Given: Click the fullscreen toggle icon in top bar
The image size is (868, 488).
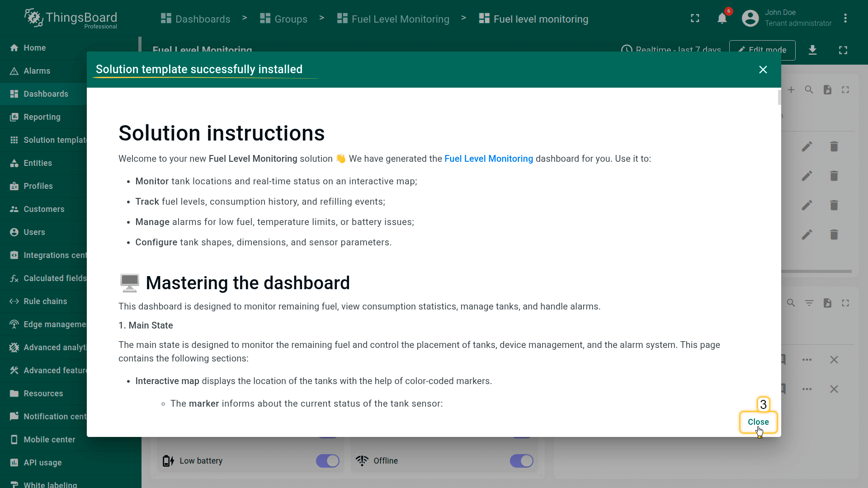Looking at the screenshot, I should [695, 19].
